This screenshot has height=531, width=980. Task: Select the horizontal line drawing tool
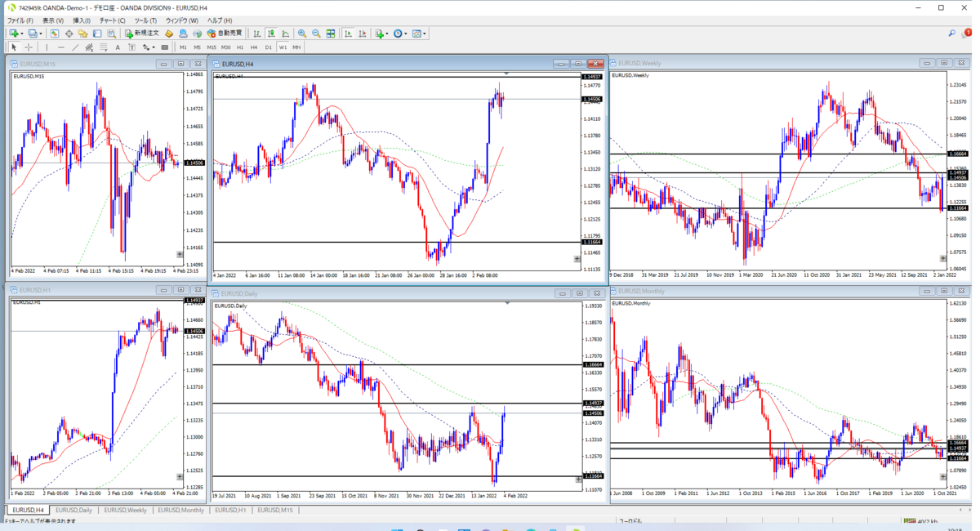60,47
